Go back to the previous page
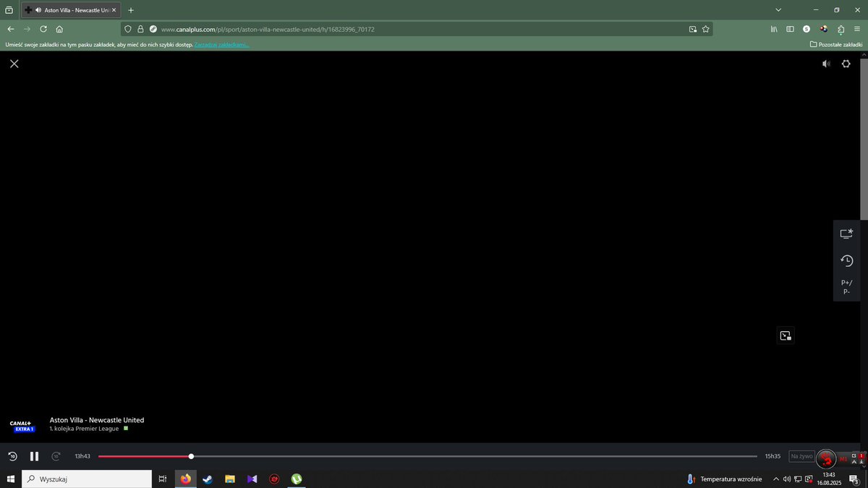 (x=11, y=29)
